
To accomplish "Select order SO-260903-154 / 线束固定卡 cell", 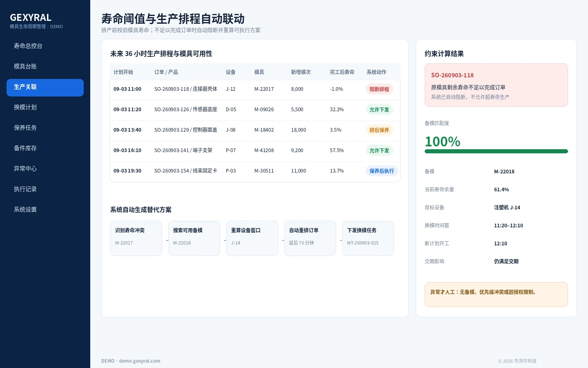I will [x=186, y=171].
